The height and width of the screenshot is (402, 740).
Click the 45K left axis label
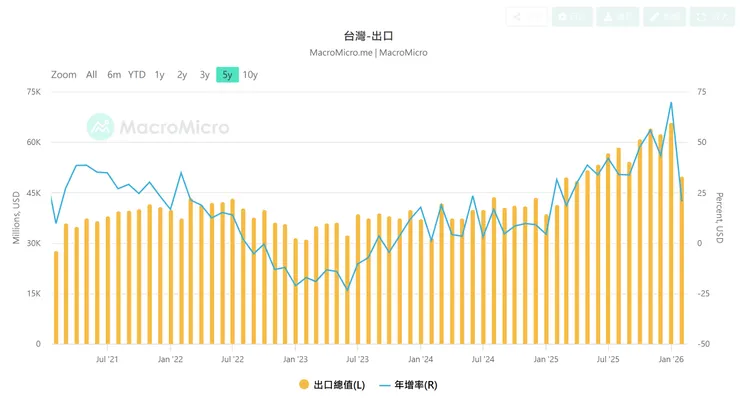34,193
